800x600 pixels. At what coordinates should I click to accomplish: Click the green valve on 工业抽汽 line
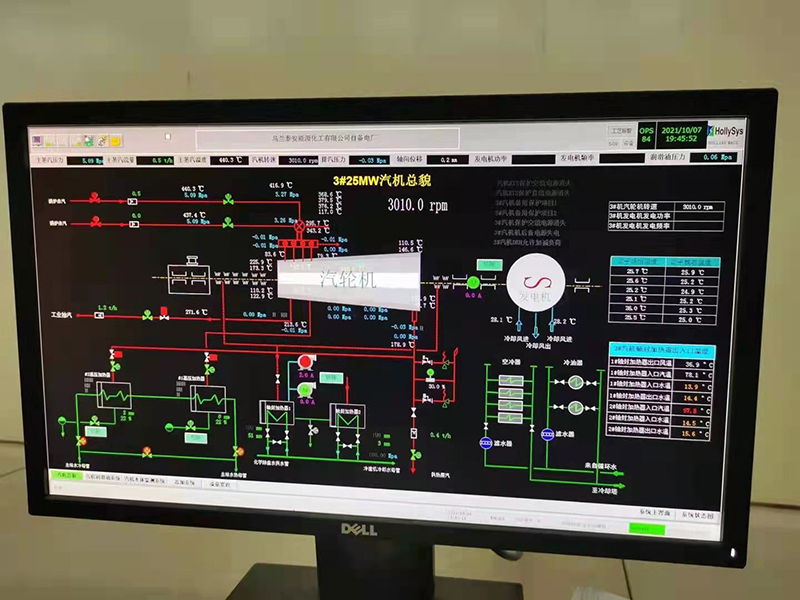(147, 315)
